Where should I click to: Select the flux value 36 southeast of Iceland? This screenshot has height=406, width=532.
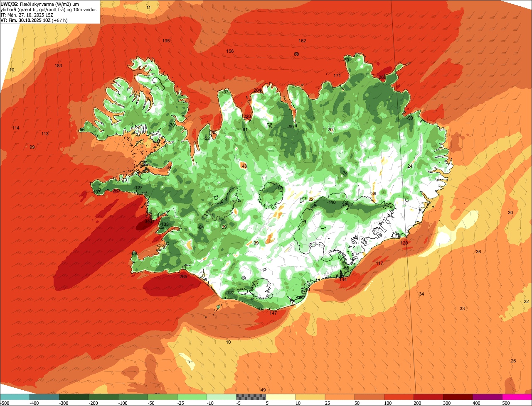(x=478, y=252)
